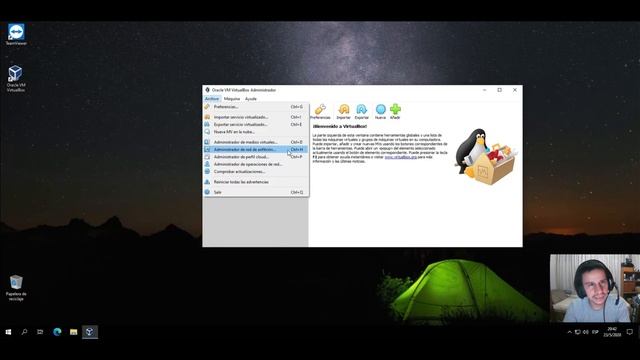The image size is (640, 360).
Task: Click VirtualBox taskbar button
Action: tap(90, 332)
